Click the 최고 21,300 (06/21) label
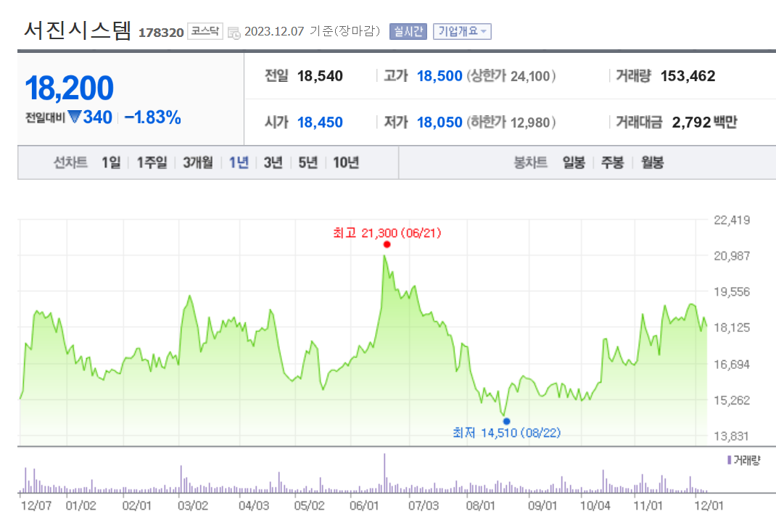This screenshot has height=532, width=776. [x=387, y=233]
